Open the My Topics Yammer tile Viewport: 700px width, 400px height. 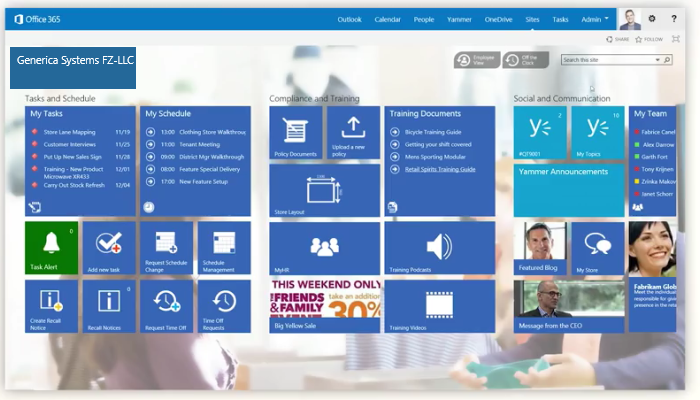(x=598, y=133)
